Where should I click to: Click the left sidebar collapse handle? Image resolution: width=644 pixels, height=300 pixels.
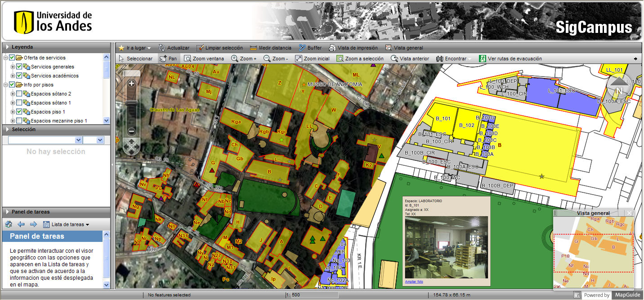pyautogui.click(x=113, y=165)
